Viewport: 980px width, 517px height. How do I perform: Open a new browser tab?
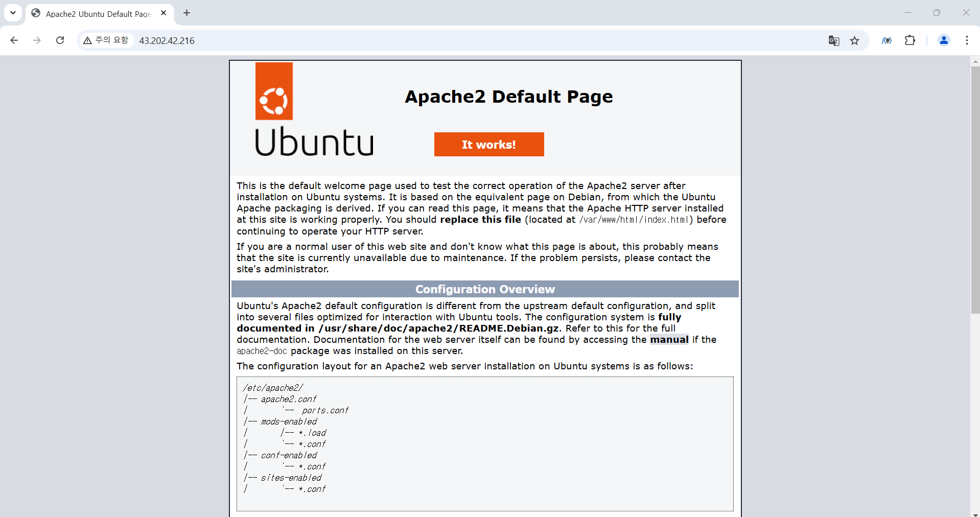(x=187, y=13)
